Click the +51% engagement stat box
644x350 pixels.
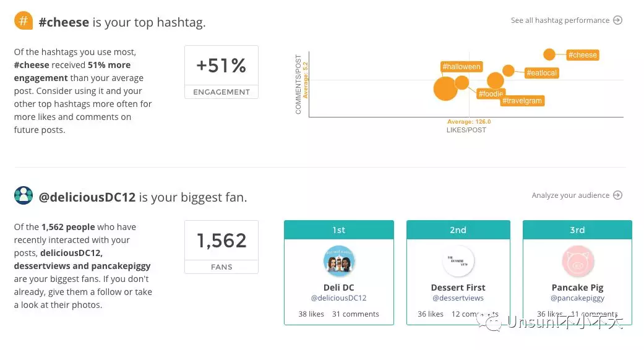pyautogui.click(x=221, y=72)
